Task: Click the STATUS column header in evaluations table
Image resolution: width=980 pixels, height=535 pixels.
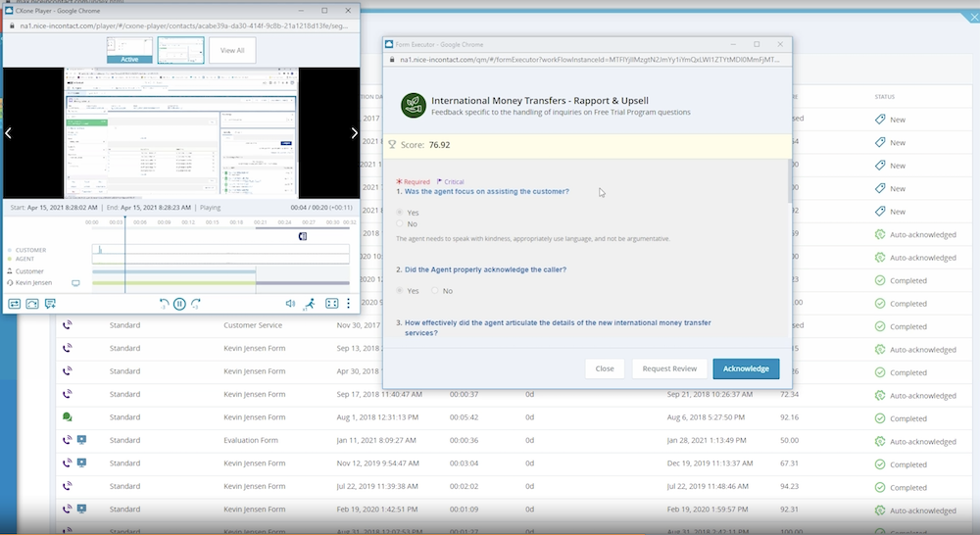Action: click(x=884, y=97)
